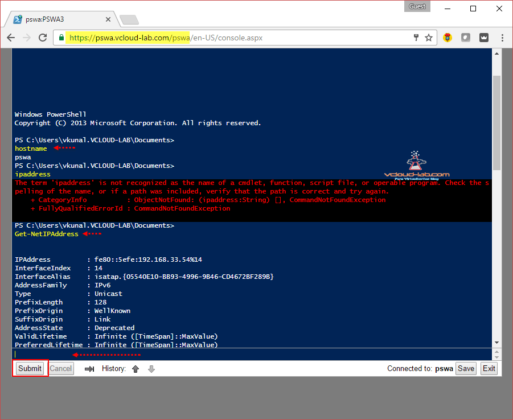
Task: Close the Chrome window
Action: [x=499, y=9]
